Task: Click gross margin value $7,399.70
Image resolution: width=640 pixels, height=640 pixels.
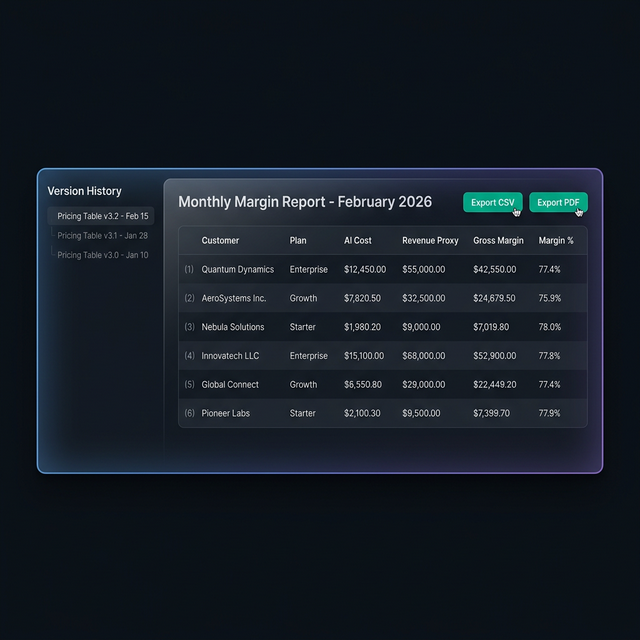Action: pos(491,413)
